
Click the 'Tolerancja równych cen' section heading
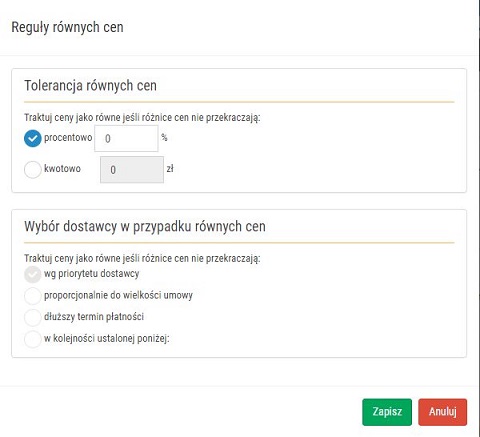[x=90, y=86]
